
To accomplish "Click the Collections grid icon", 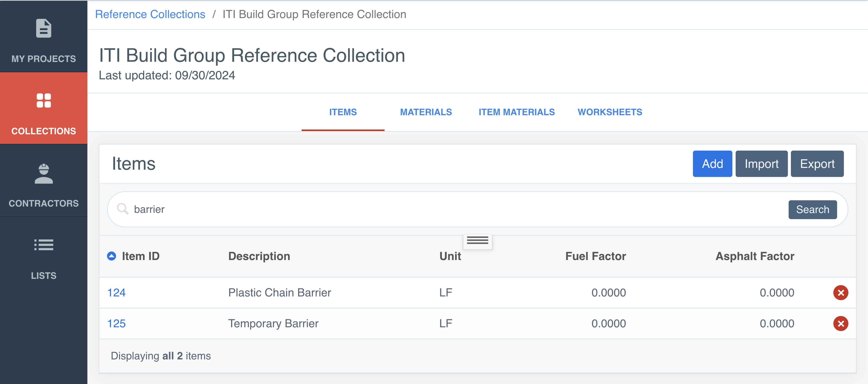I will click(x=43, y=100).
